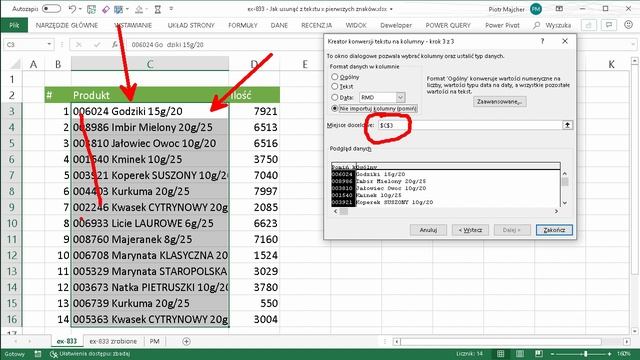Click the Miejsce docelowe input field

click(x=469, y=125)
